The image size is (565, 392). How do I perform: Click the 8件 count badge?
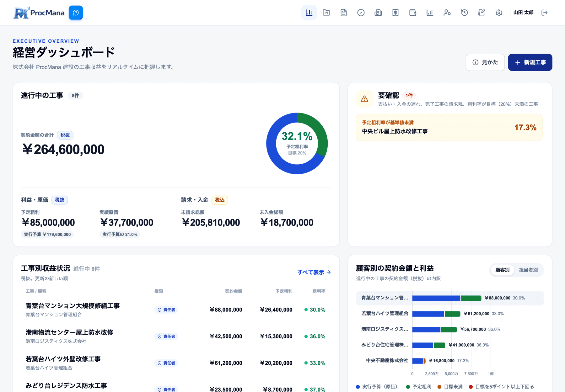(x=75, y=96)
